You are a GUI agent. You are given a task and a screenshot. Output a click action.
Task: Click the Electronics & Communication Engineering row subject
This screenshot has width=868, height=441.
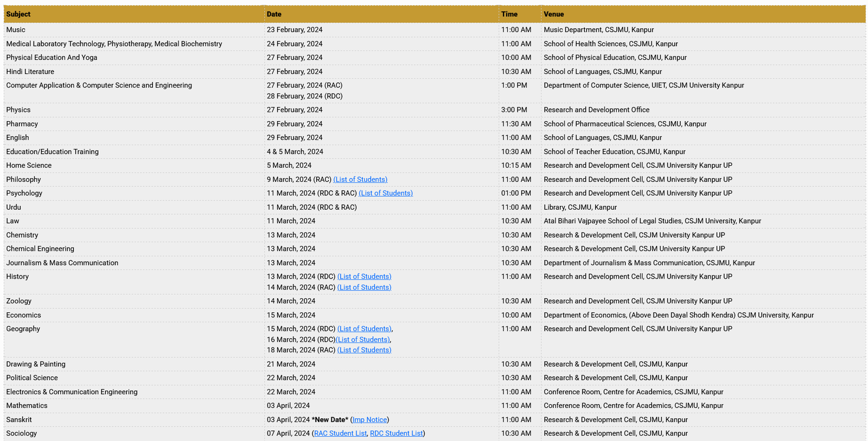point(72,392)
